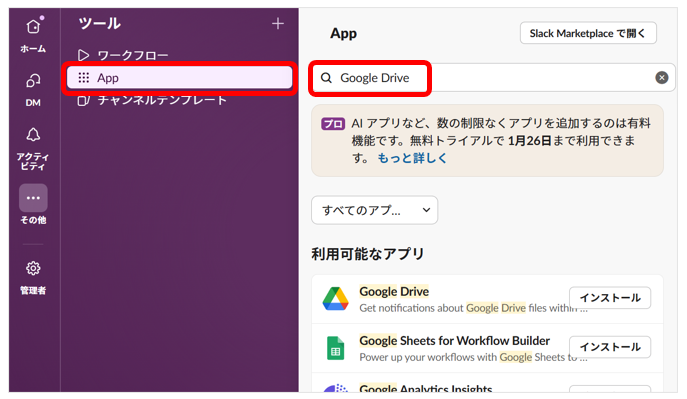Click the ツール panel heading

pos(99,23)
